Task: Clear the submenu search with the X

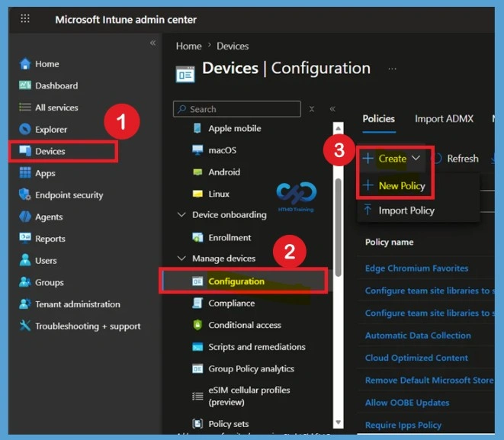Action: pyautogui.click(x=311, y=109)
